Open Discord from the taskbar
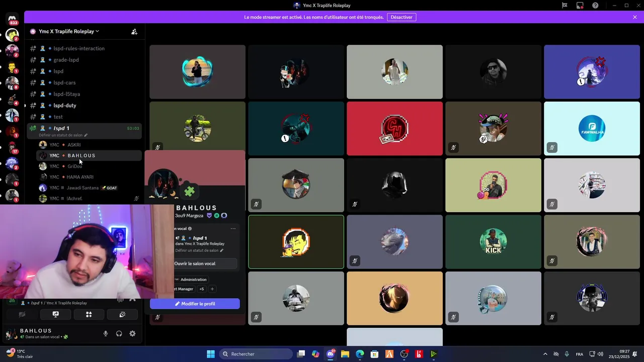The image size is (644, 362). [331, 354]
